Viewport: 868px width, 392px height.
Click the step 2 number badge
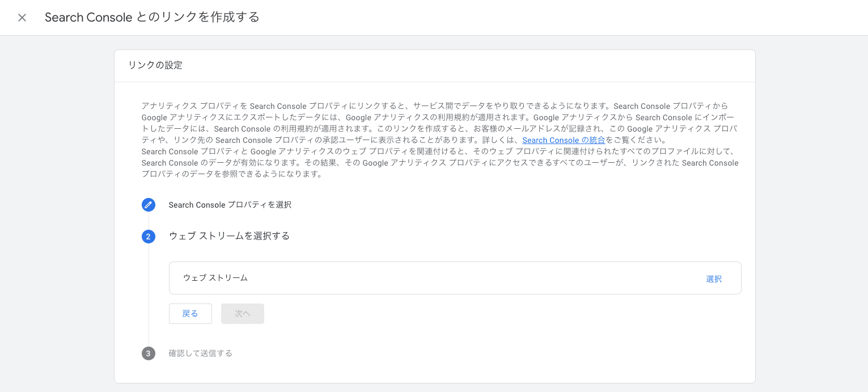point(149,237)
